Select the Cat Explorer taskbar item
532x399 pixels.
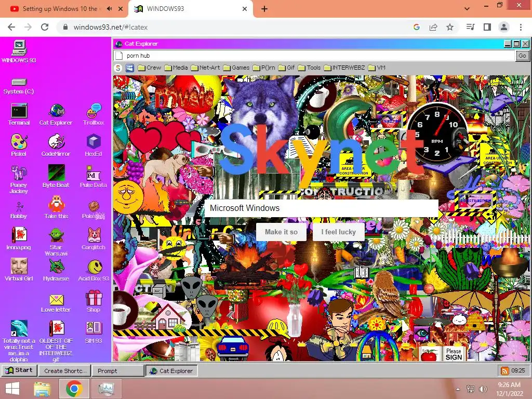click(171, 371)
